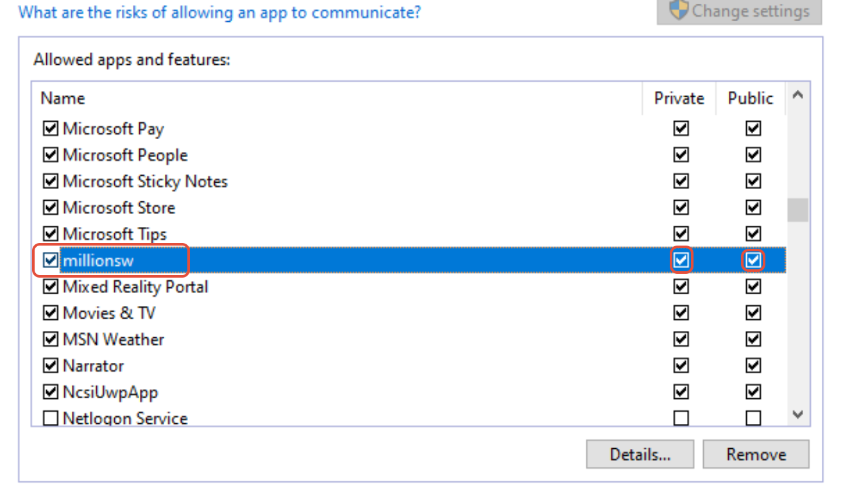Open Details for the selected app
This screenshot has height=495, width=868.
(x=640, y=455)
